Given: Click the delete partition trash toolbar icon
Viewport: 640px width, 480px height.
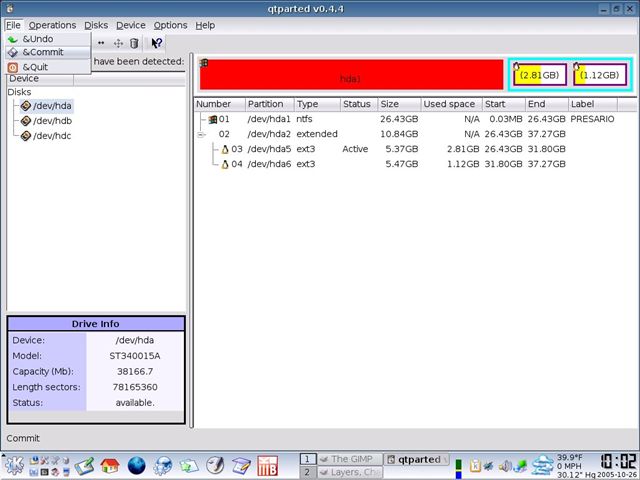Looking at the screenshot, I should [134, 43].
